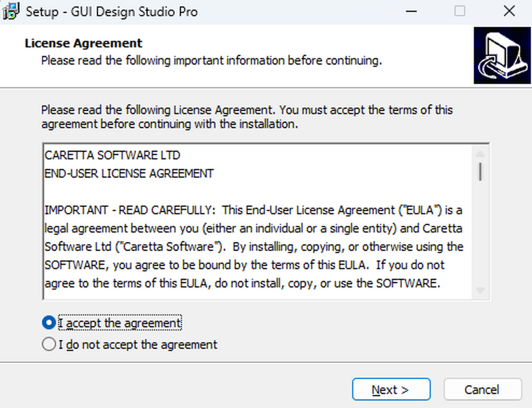The height and width of the screenshot is (408, 532).
Task: Click the Setup installer icon in title bar
Action: point(11,12)
